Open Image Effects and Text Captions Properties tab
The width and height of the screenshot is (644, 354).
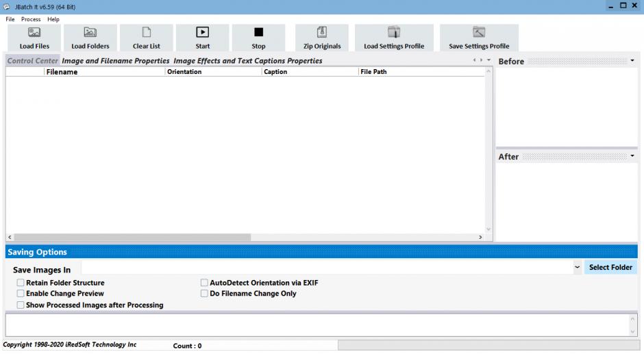(247, 61)
